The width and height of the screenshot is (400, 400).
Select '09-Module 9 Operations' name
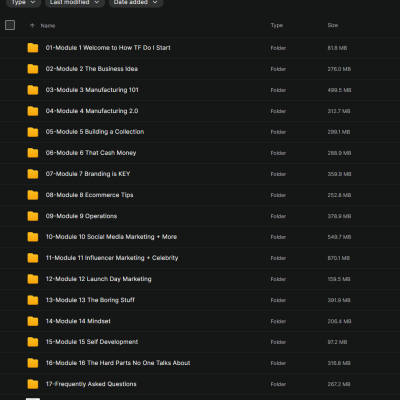pyautogui.click(x=81, y=216)
